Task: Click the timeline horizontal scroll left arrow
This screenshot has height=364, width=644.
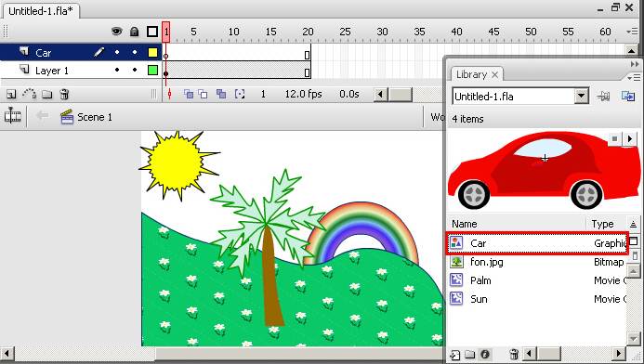Action: coord(380,95)
